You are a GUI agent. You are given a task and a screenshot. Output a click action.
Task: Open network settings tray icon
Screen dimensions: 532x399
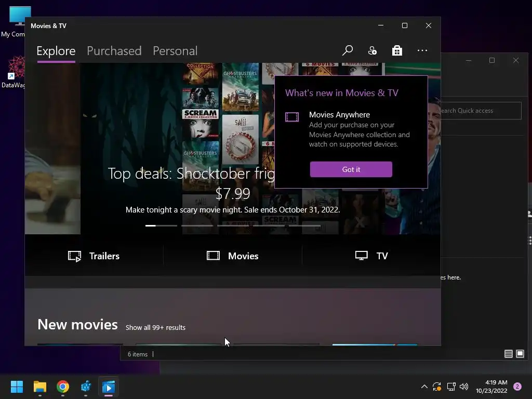click(x=451, y=387)
